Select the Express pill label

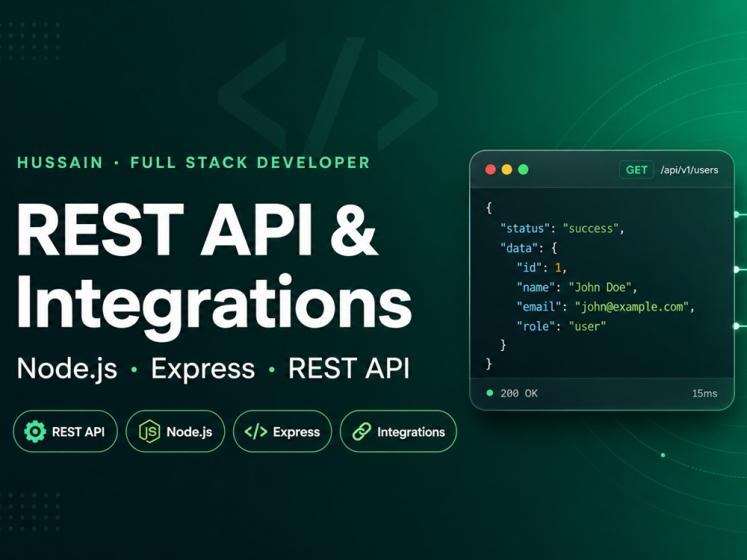pyautogui.click(x=297, y=432)
